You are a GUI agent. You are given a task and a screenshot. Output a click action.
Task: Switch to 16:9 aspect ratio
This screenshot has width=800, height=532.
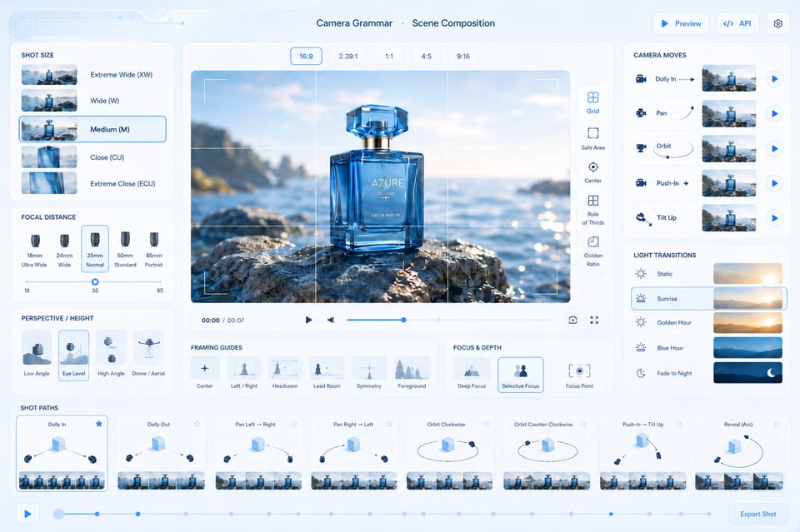click(306, 56)
